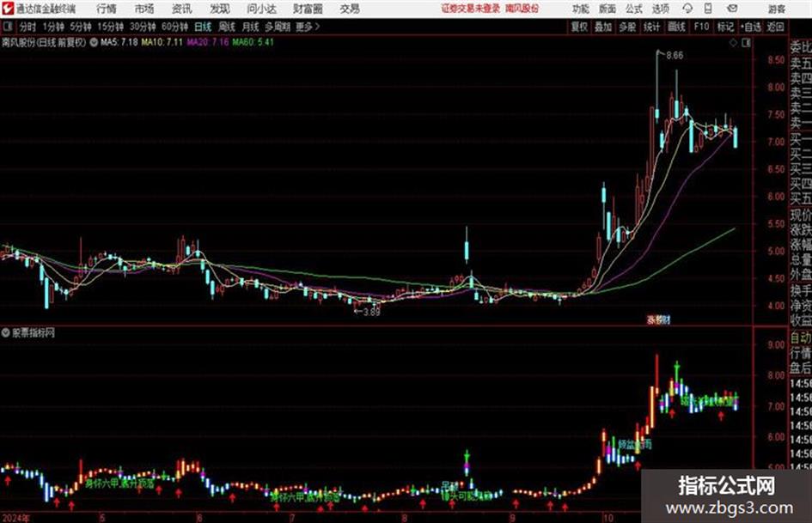
Task: Switch to 1分钟 period
Action: (52, 27)
